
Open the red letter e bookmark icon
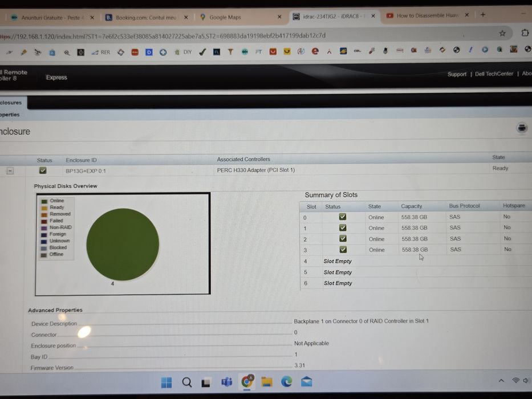315,51
